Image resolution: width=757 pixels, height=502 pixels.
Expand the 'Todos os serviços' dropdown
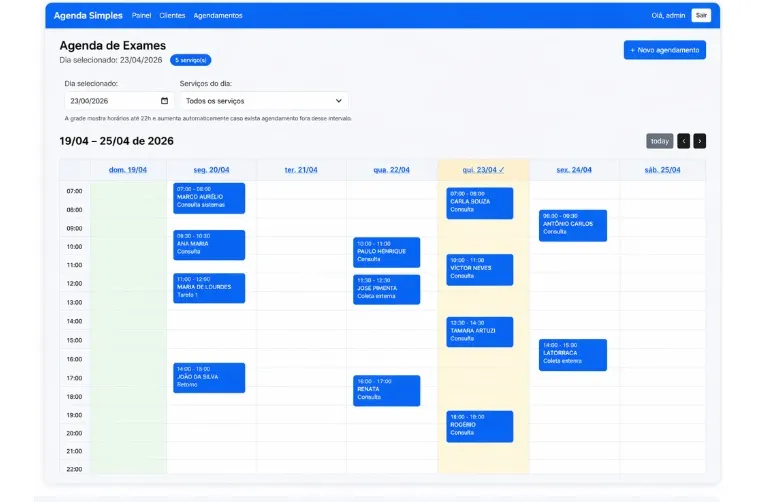(x=264, y=101)
